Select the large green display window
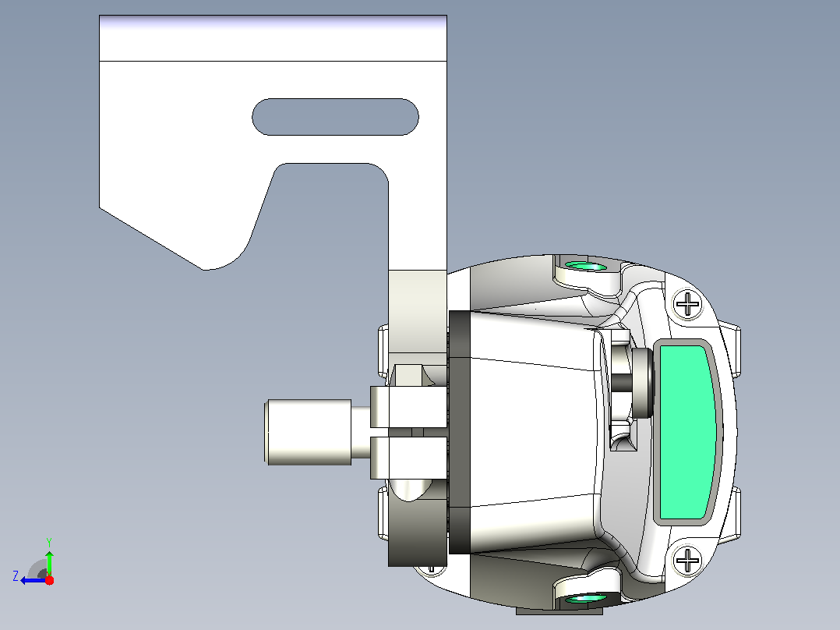840x630 pixels. point(688,432)
